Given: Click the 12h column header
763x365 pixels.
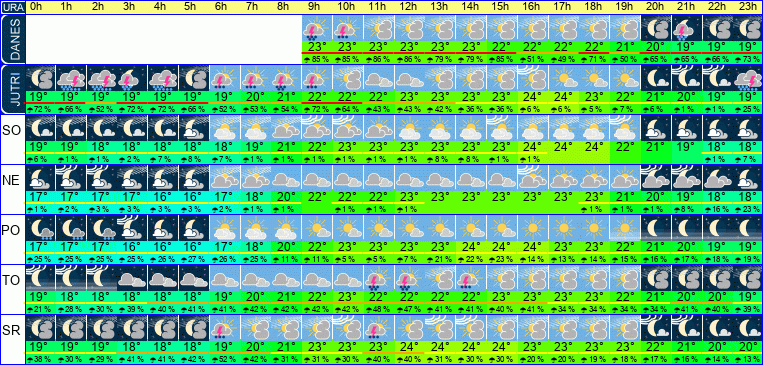Looking at the screenshot, I should click(x=409, y=7).
